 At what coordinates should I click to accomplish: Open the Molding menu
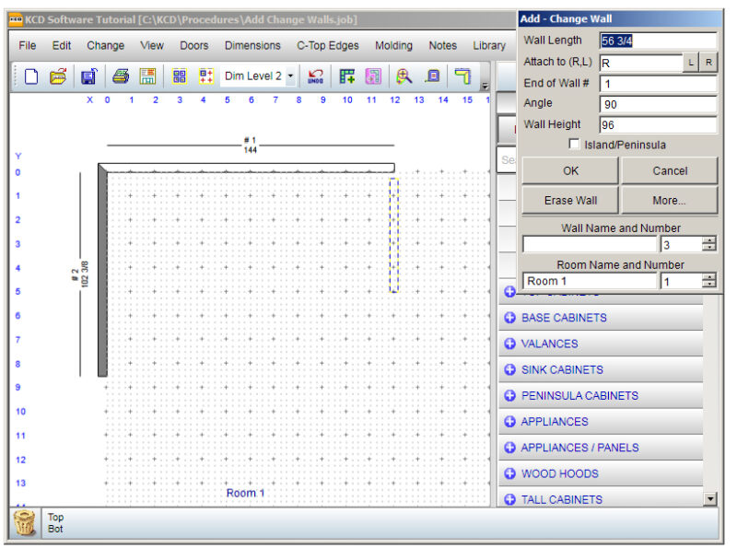click(x=393, y=45)
